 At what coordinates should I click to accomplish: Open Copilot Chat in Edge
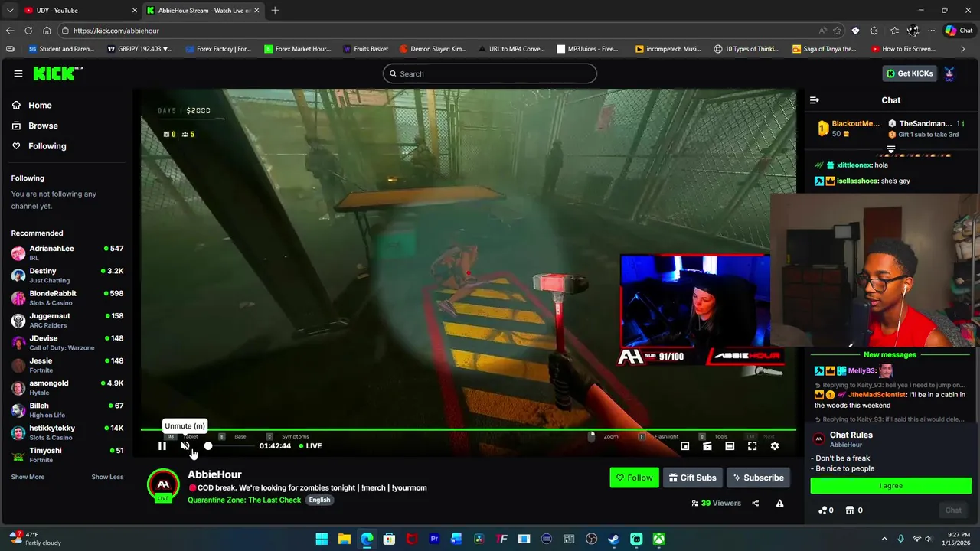click(959, 31)
